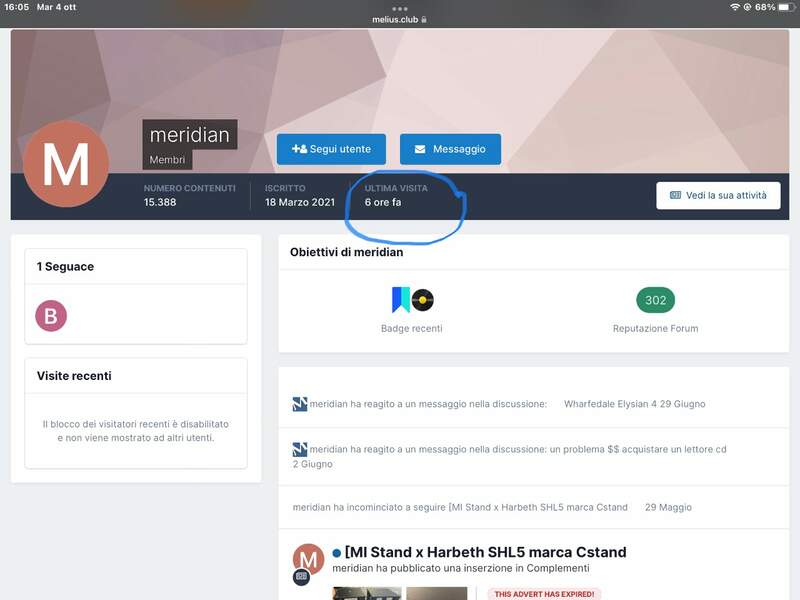The height and width of the screenshot is (600, 800).
Task: Click the blue unread dot before advert title
Action: 337,553
